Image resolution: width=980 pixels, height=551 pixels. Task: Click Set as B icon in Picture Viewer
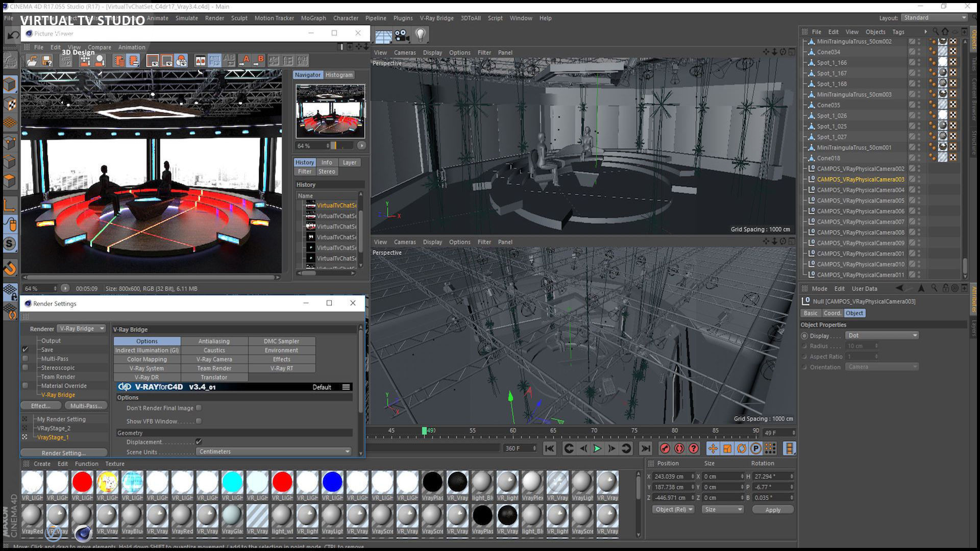(x=259, y=61)
